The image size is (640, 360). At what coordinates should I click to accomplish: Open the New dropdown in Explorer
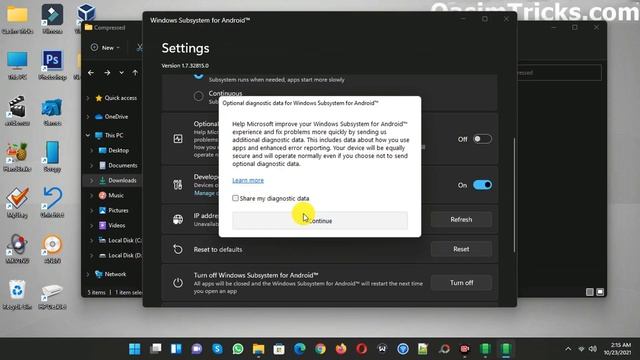point(105,48)
